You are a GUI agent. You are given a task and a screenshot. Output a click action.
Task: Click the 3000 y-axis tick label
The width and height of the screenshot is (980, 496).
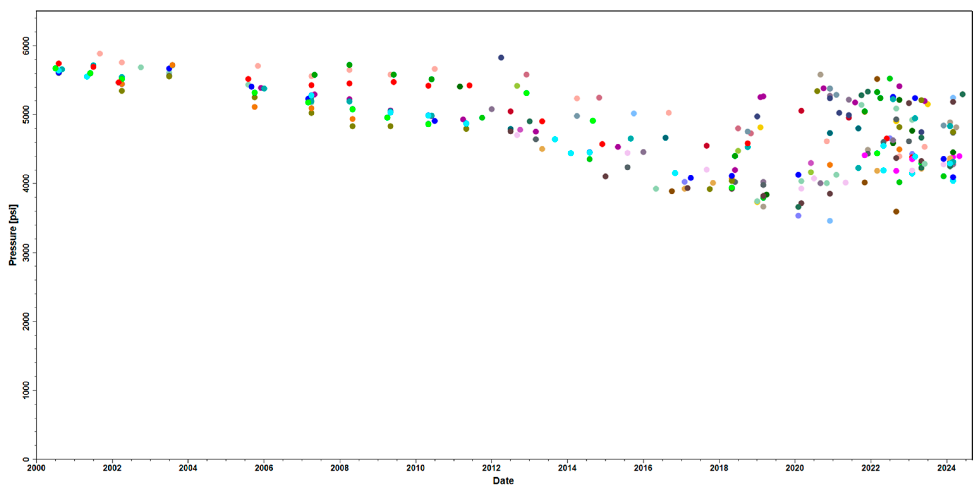click(26, 252)
